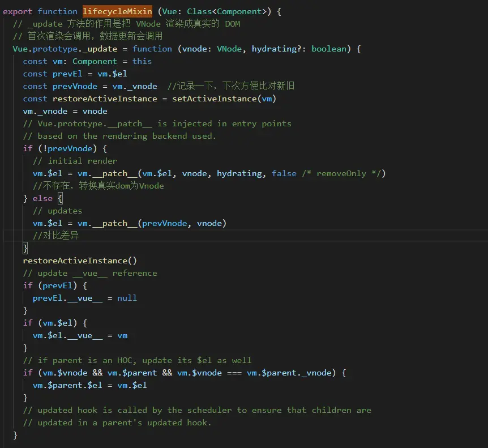Click the setActiveInstance function call
Image resolution: width=488 pixels, height=448 pixels.
click(x=224, y=99)
